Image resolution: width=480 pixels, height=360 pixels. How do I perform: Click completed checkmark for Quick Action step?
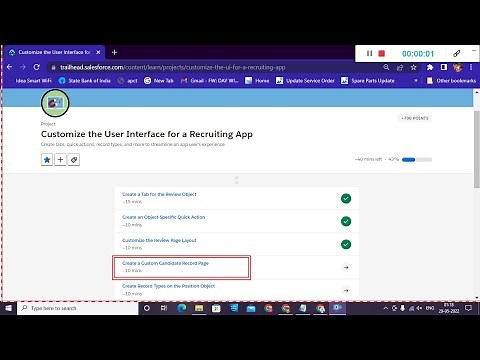point(346,221)
